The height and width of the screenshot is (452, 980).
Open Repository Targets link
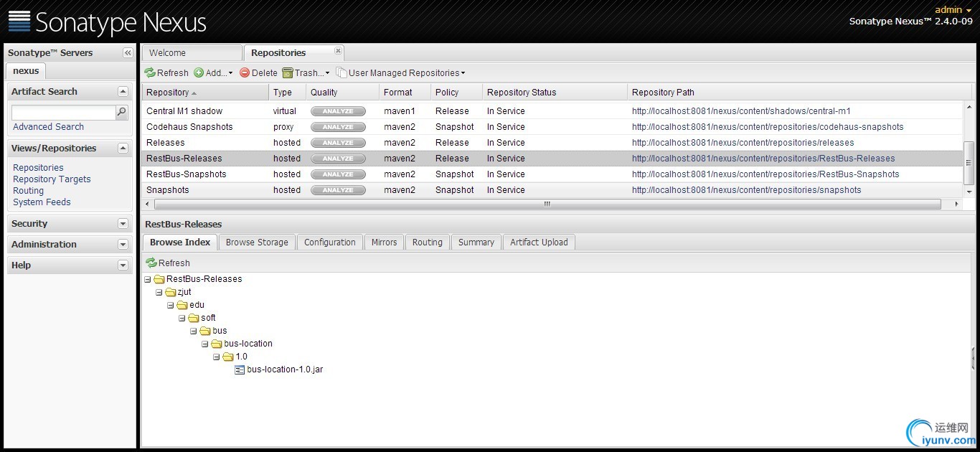pyautogui.click(x=52, y=179)
